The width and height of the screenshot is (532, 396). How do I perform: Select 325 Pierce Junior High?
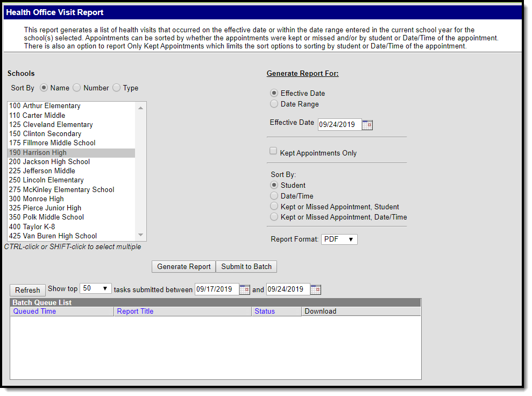point(71,208)
